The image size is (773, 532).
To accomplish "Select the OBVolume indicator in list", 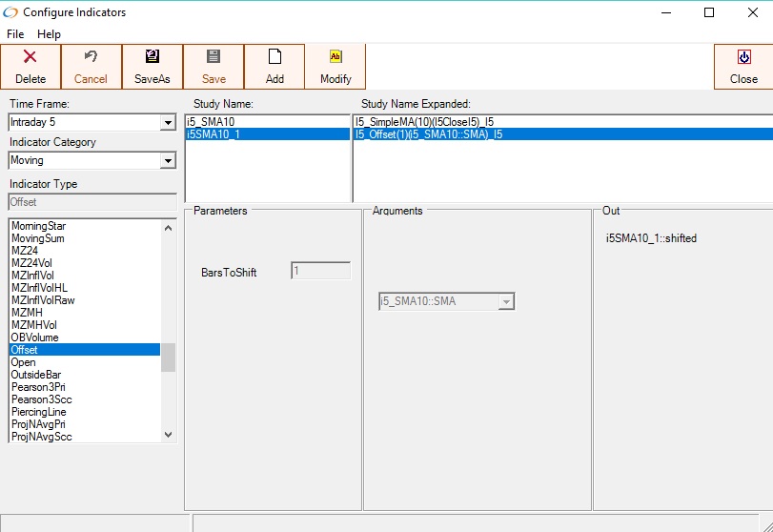I will pyautogui.click(x=34, y=338).
